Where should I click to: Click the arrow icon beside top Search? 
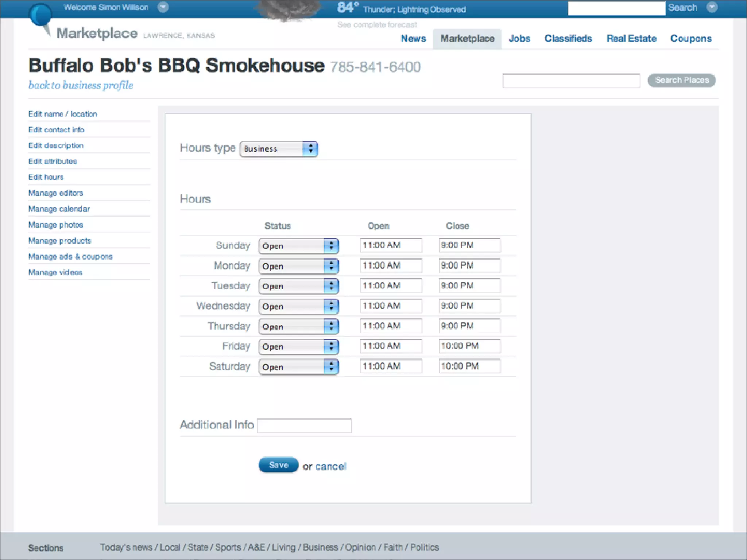[x=712, y=7]
